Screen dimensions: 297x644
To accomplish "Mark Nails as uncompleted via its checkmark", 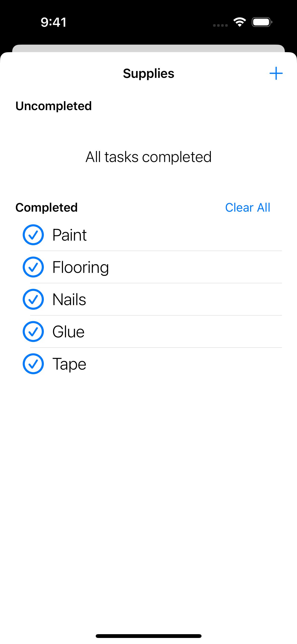I will tap(33, 299).
